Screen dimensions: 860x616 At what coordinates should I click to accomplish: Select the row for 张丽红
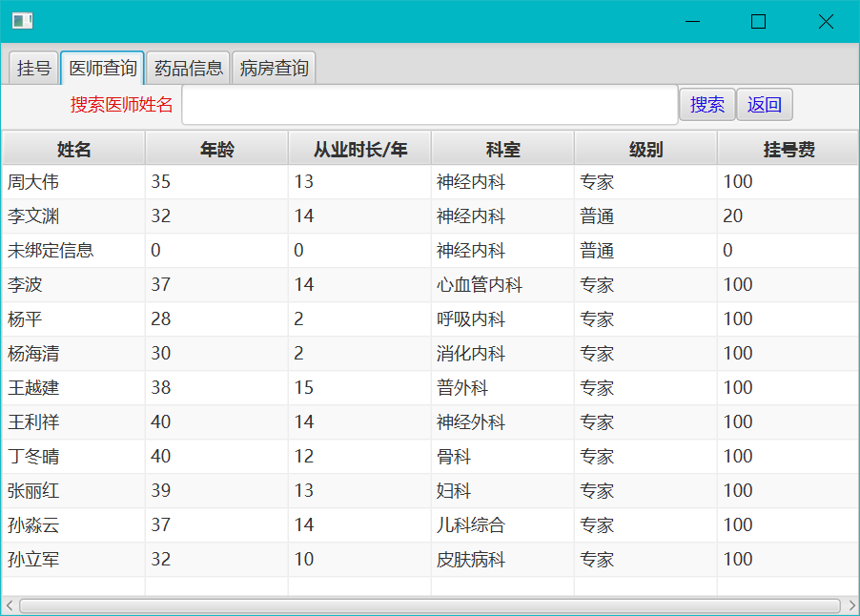coord(430,490)
